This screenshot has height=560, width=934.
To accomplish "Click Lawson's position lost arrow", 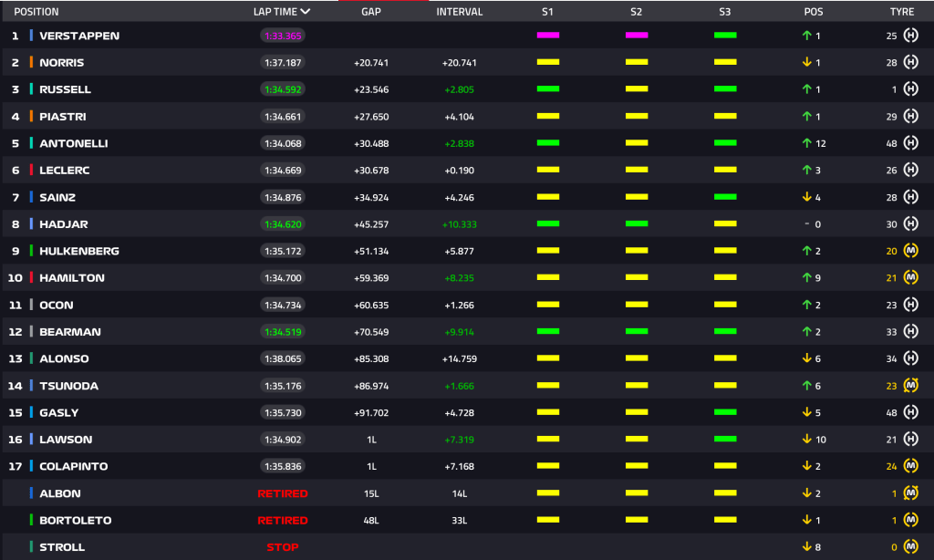I will point(806,439).
